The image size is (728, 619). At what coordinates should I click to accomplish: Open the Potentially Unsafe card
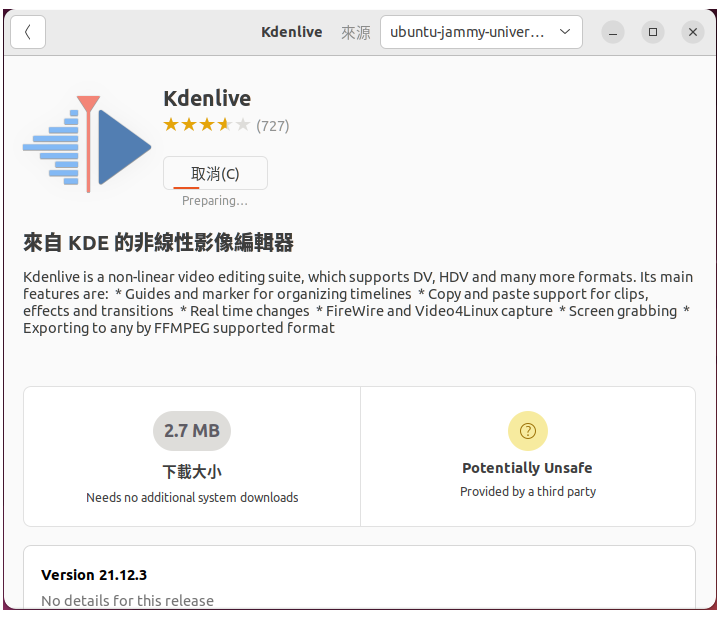[527, 456]
